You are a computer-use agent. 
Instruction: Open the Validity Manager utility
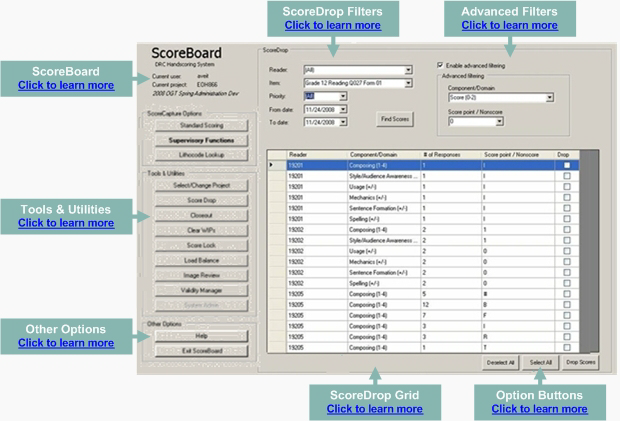pyautogui.click(x=195, y=290)
